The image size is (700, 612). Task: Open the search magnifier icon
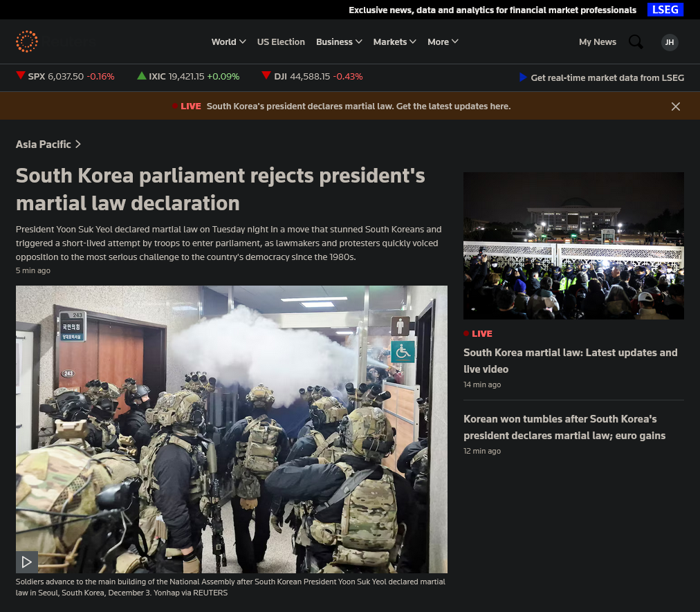pos(635,42)
